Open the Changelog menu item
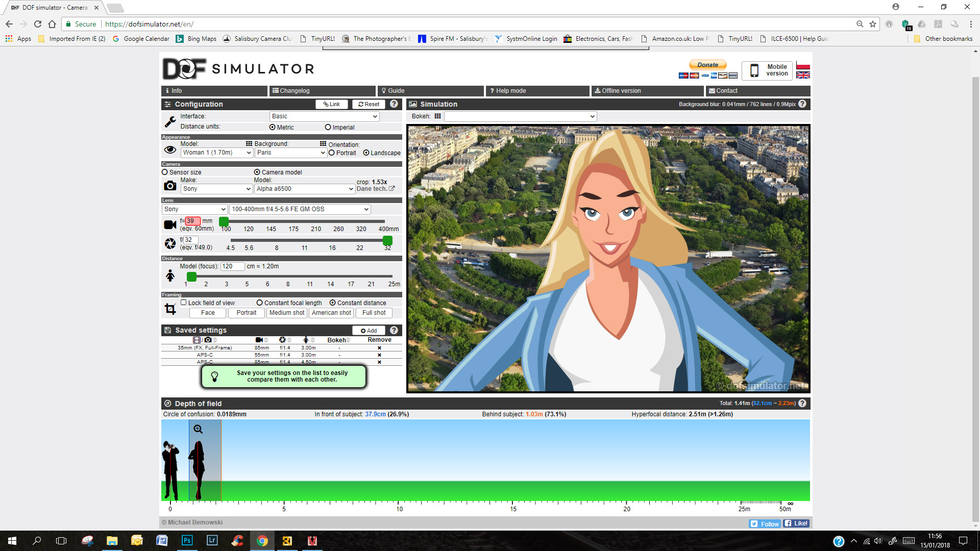The image size is (980, 551). 323,91
